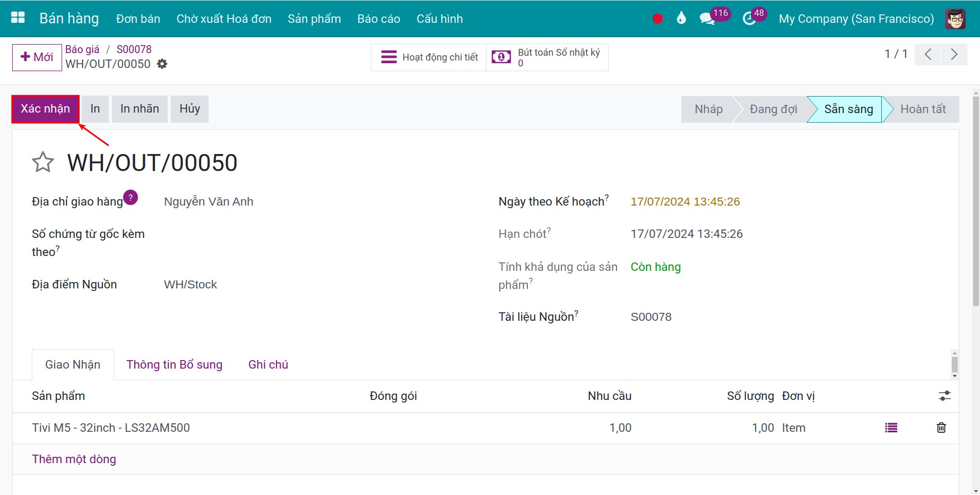
Task: Open the Cấu hình menu
Action: point(439,19)
